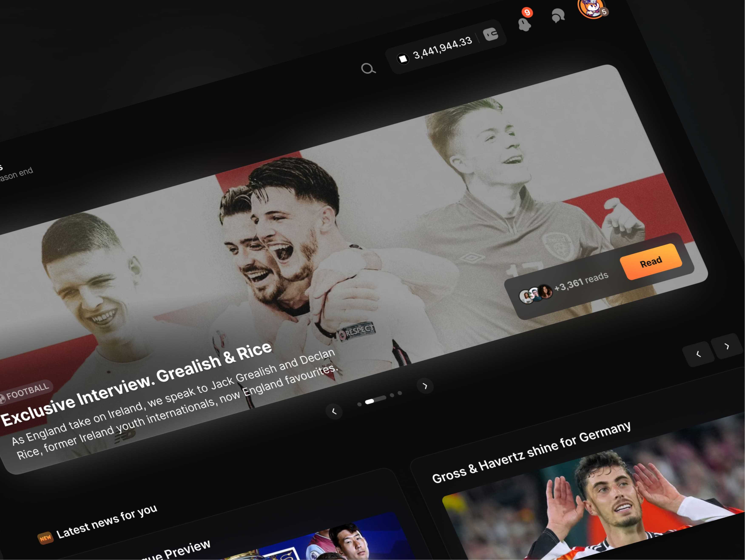Go to previous hero carousel slide
Screen dimensions: 745x560
[x=334, y=411]
